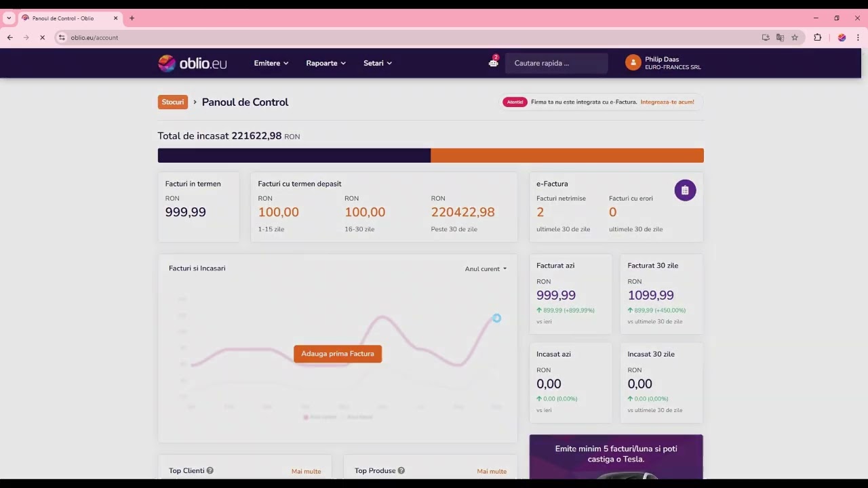This screenshot has height=488, width=868.
Task: Click the Facturi si Incasari chart title
Action: coord(197,268)
